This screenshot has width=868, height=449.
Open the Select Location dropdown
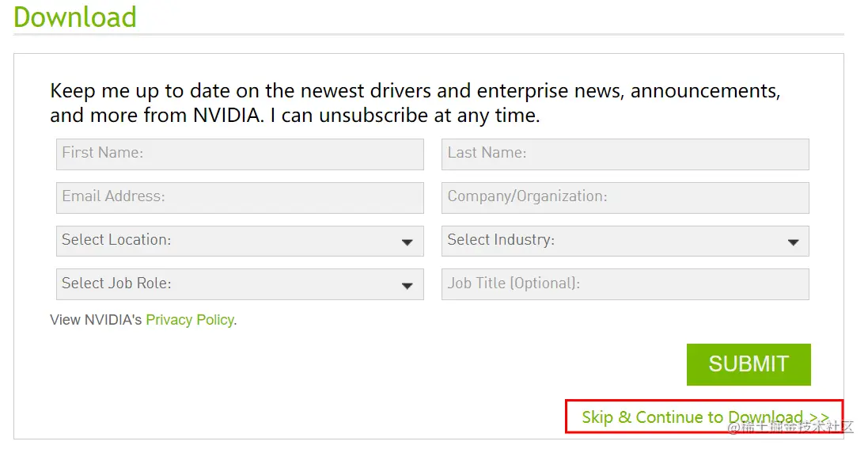click(x=240, y=241)
